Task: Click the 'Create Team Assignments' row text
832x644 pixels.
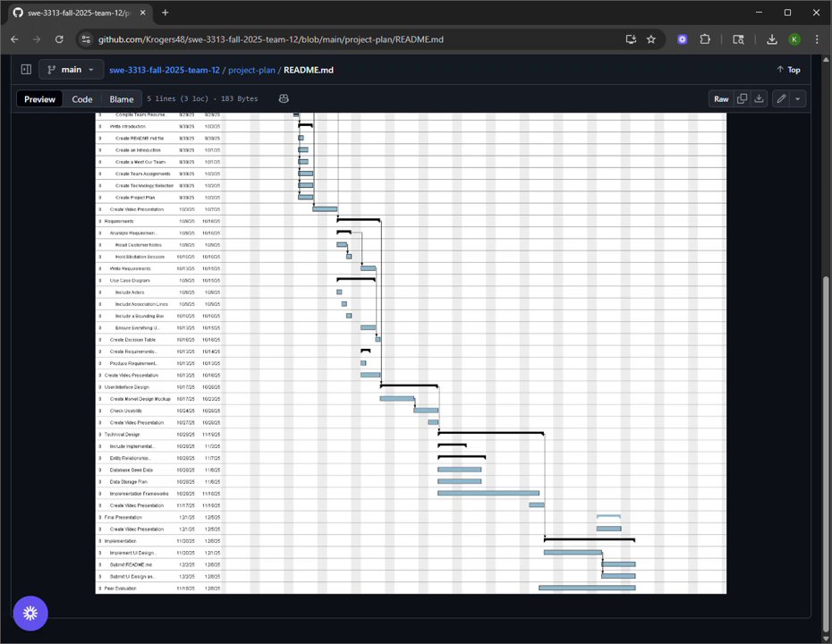Action: pos(143,174)
